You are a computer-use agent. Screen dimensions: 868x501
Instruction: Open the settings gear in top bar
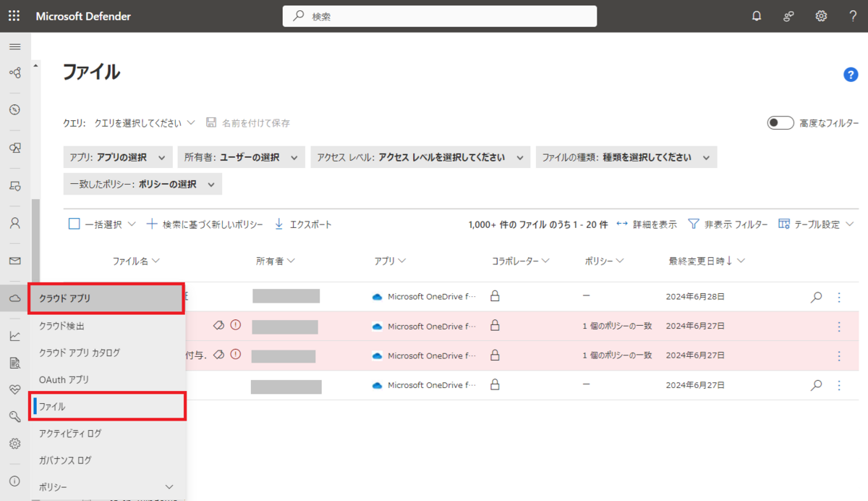click(822, 16)
